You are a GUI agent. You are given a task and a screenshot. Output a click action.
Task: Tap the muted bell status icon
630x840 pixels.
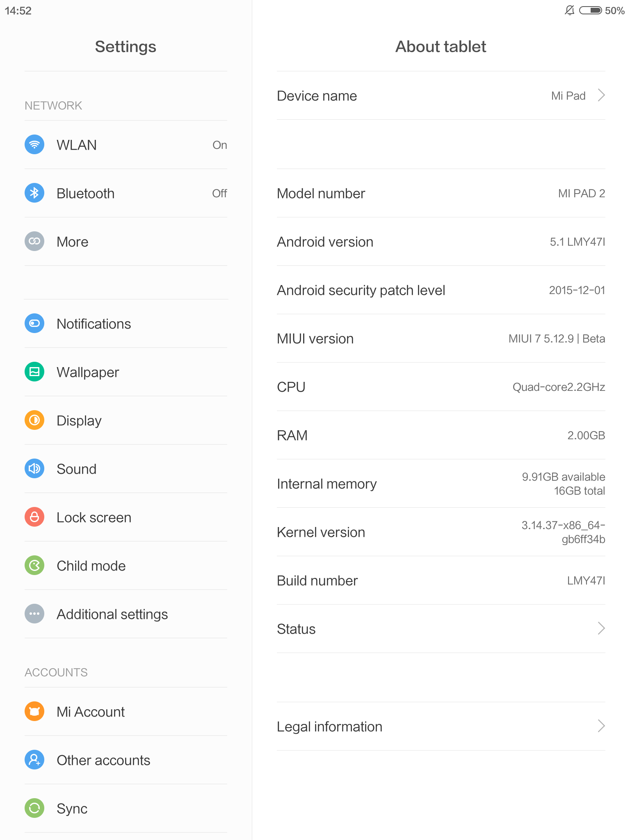(x=569, y=10)
